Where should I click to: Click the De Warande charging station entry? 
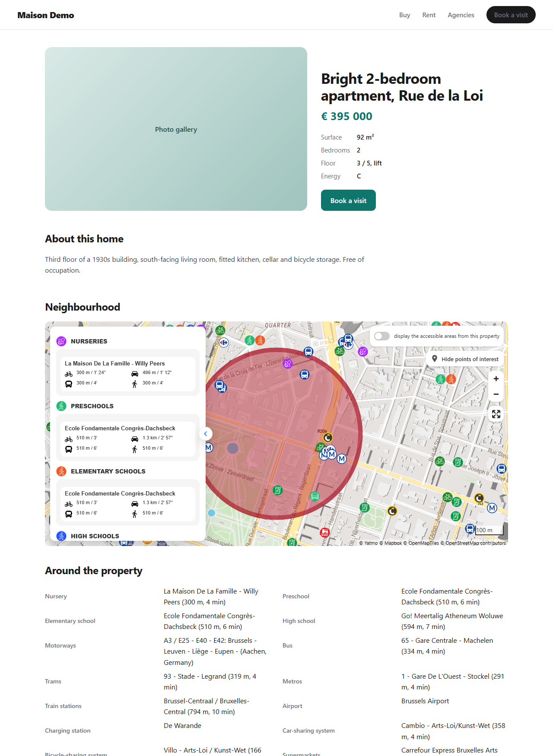[182, 725]
